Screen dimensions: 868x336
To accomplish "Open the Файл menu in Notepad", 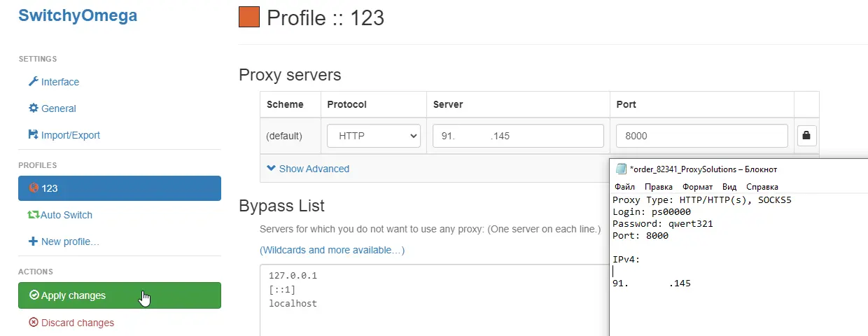I will [x=624, y=187].
